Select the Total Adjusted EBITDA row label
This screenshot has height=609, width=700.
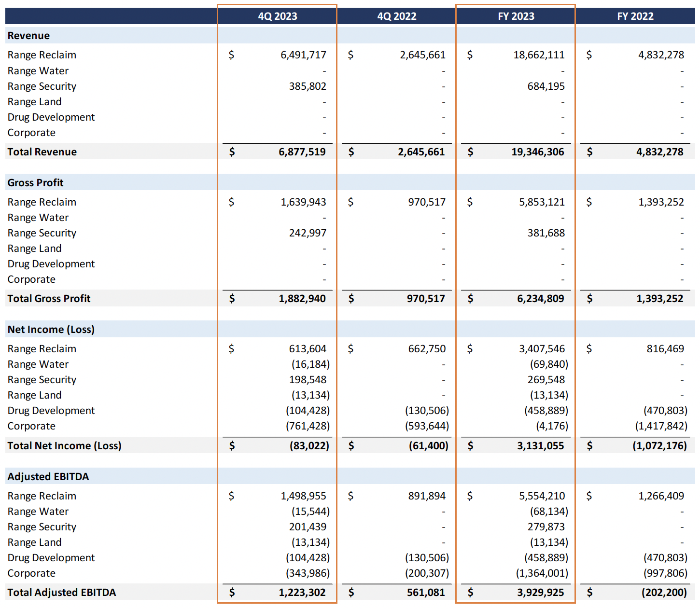point(62,592)
